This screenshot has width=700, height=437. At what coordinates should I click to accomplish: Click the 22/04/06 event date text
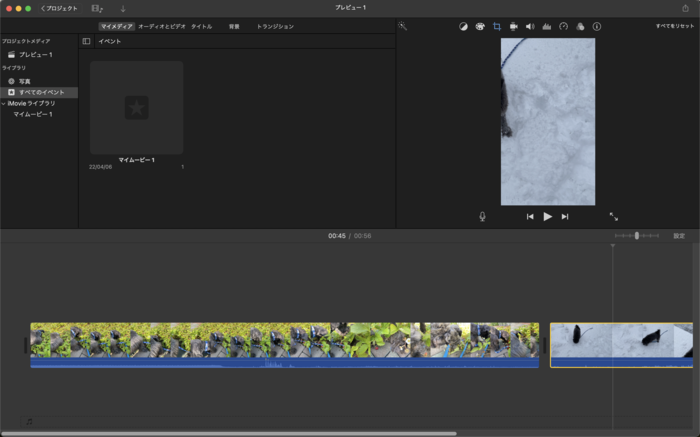(100, 167)
